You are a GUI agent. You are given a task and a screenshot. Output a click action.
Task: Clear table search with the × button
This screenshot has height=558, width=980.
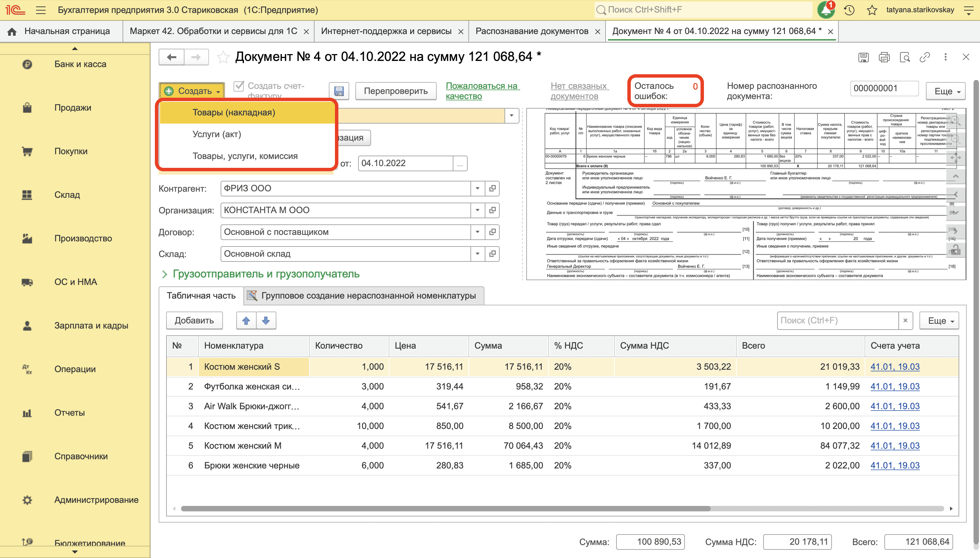pyautogui.click(x=905, y=320)
